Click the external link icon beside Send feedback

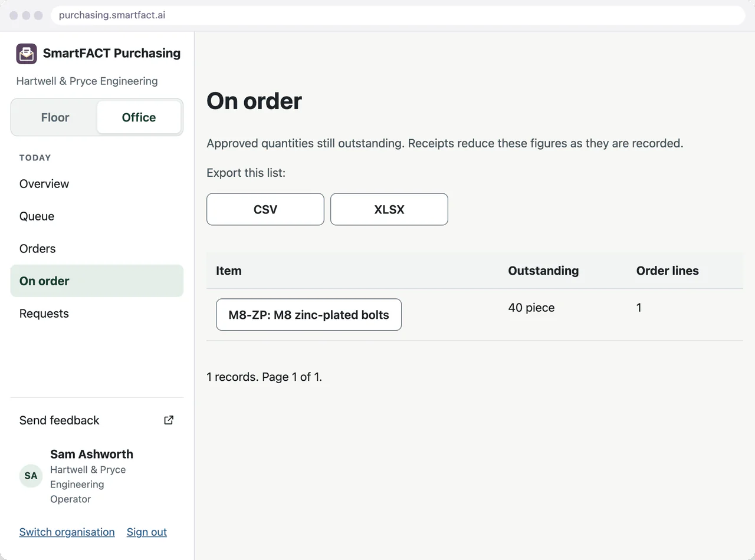pyautogui.click(x=169, y=420)
